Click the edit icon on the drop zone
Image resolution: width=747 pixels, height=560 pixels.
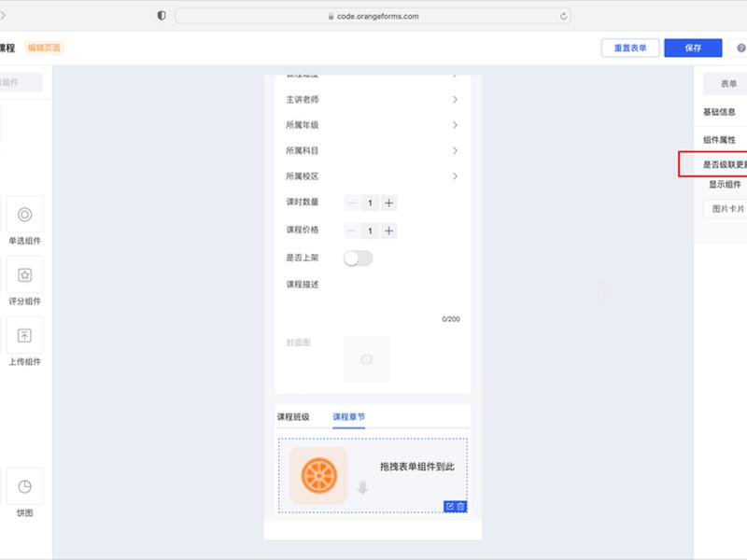pos(450,507)
